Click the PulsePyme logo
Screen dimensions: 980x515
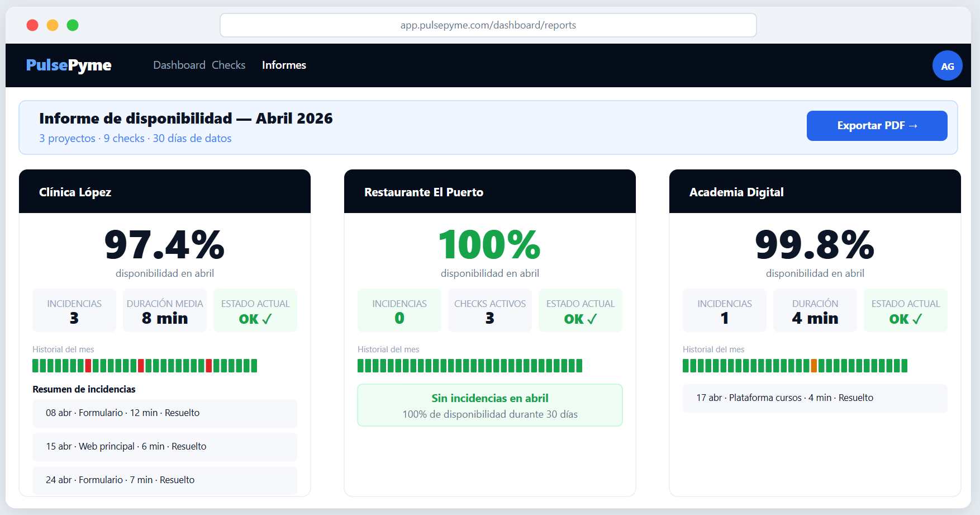coord(69,65)
